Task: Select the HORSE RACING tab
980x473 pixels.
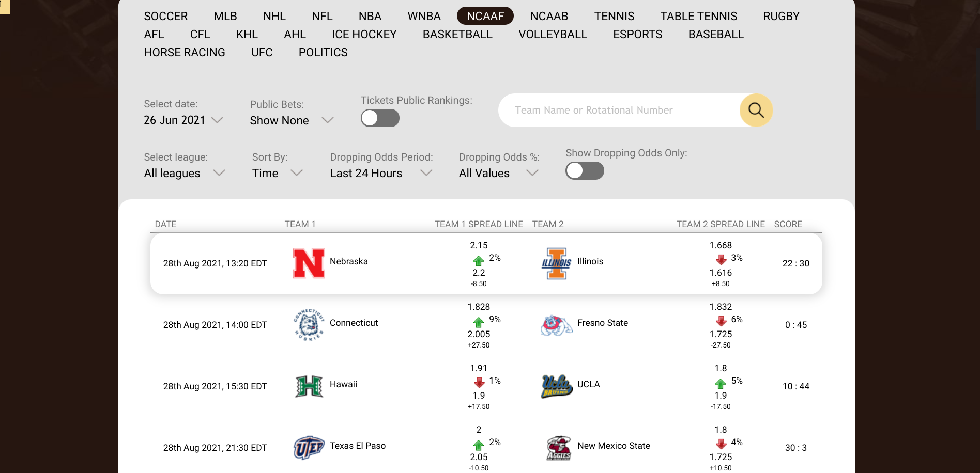Action: [x=185, y=52]
